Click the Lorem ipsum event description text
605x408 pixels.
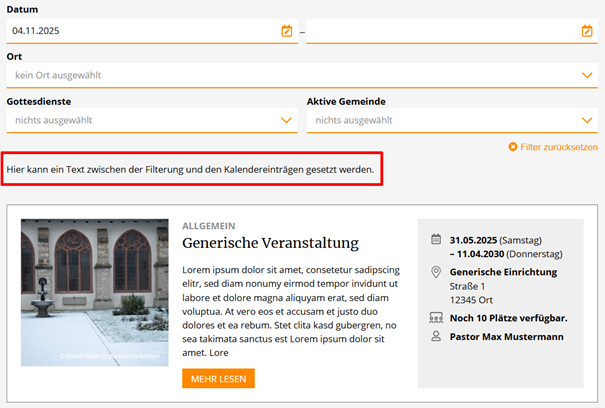click(x=290, y=311)
